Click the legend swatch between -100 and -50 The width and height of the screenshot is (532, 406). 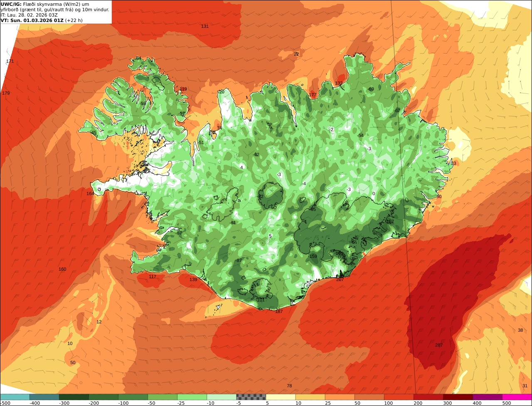[133, 397]
